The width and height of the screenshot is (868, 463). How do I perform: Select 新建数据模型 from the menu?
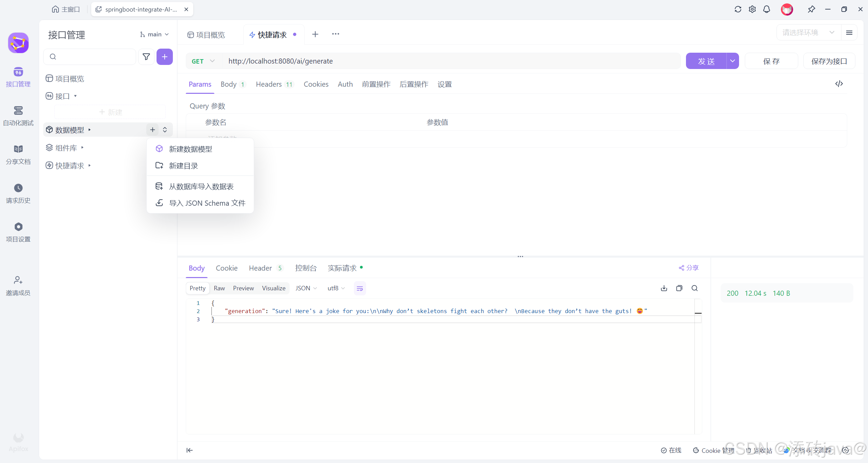[x=191, y=149]
